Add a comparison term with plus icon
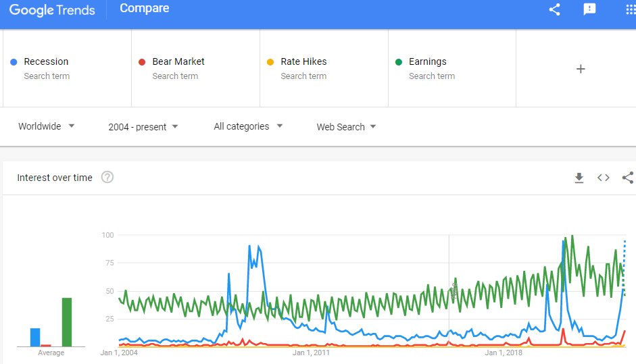This screenshot has height=364, width=636. click(x=581, y=69)
